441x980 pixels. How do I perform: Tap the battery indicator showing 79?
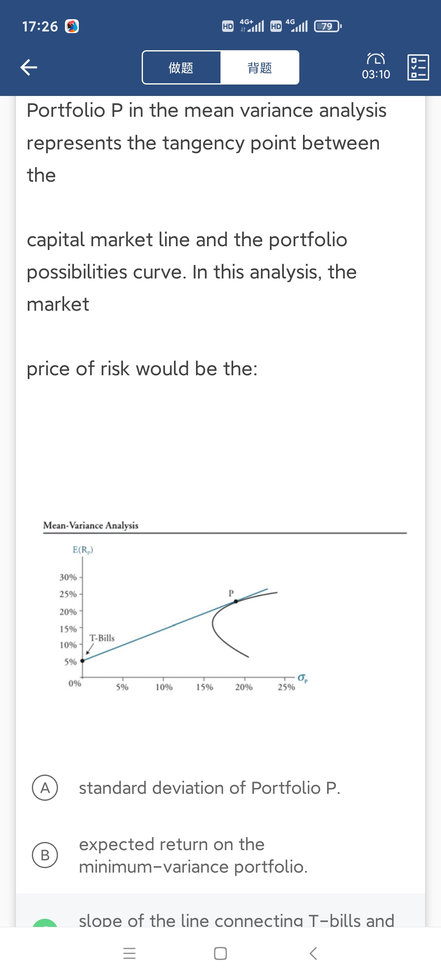327,27
